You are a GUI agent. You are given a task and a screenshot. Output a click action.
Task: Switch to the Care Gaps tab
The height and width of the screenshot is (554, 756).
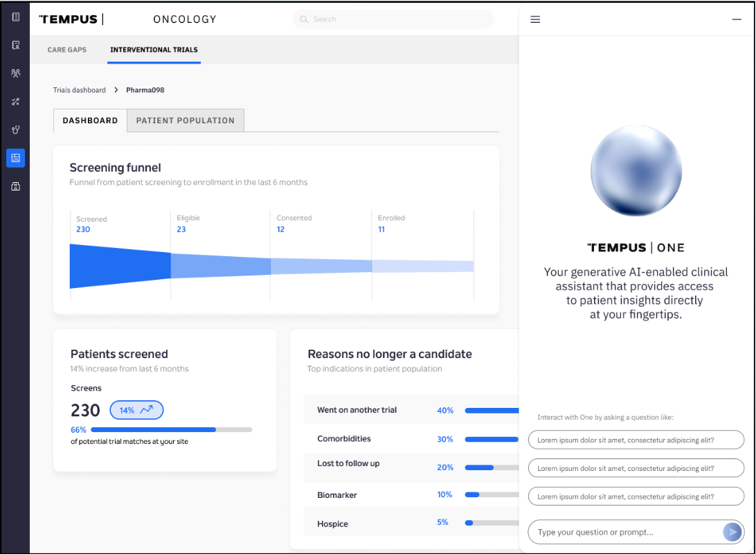tap(67, 50)
